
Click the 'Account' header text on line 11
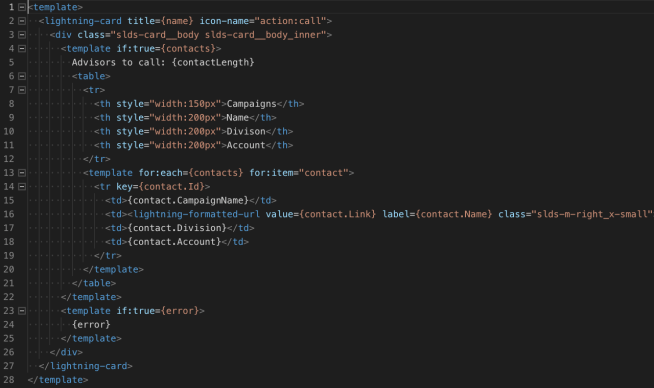246,145
